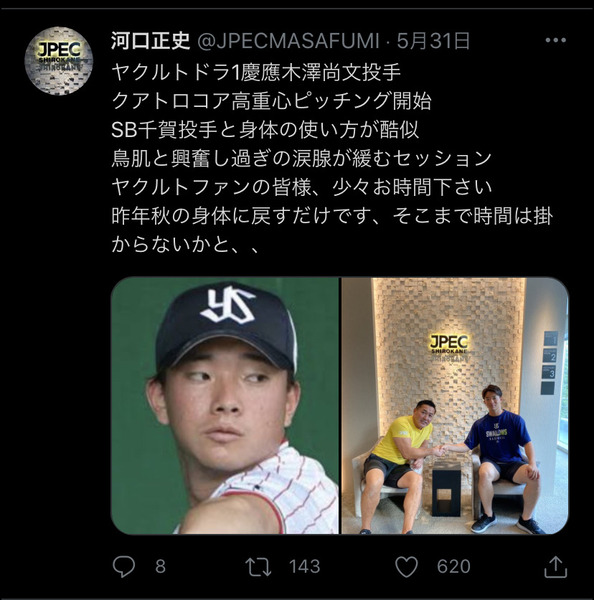Retweet using the retweet arrows icon
Image resolution: width=594 pixels, height=600 pixels.
click(x=258, y=567)
